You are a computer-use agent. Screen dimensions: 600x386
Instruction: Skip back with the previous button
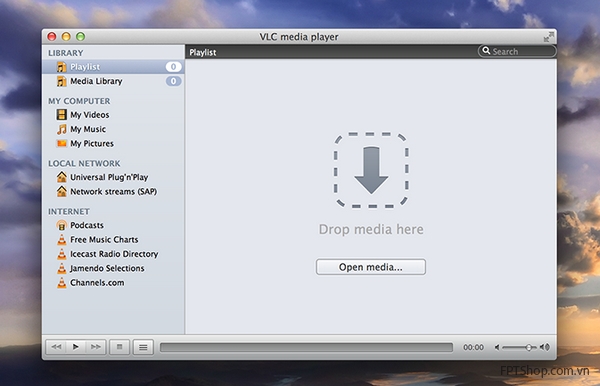[x=56, y=347]
